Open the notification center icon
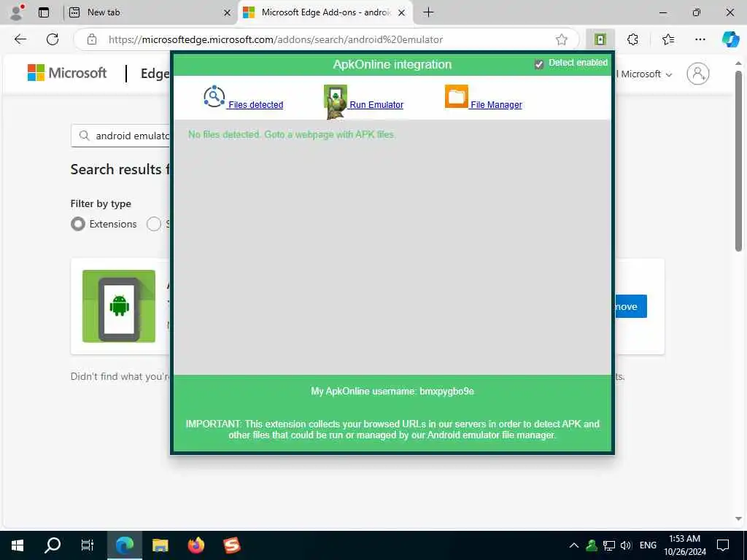Screen dimensions: 747x560 click(x=723, y=545)
